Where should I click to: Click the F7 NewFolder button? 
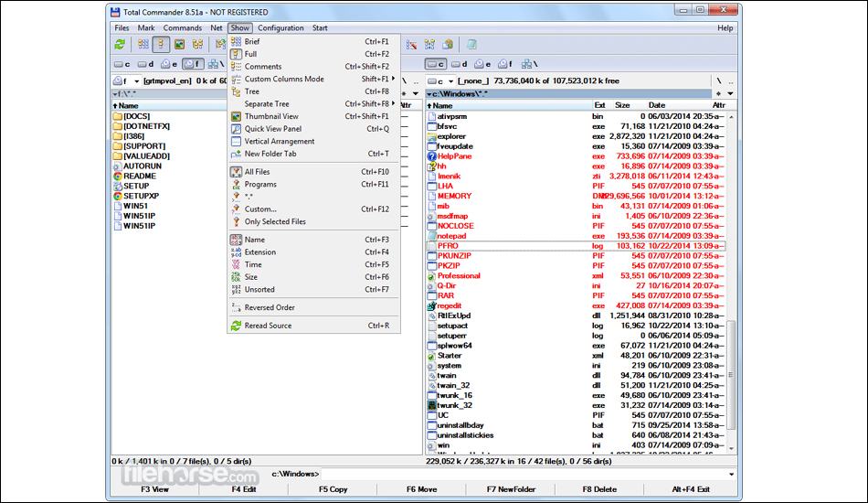511,489
